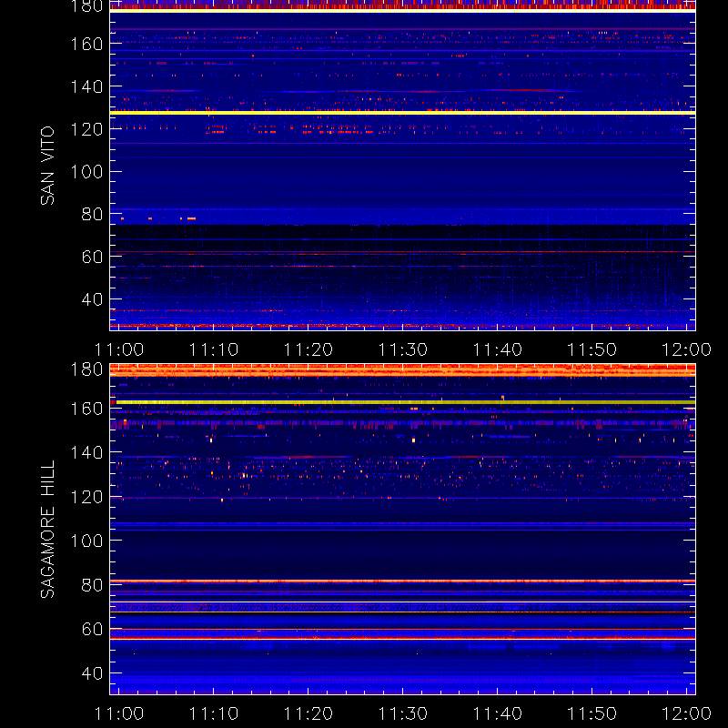Pick the 11:00 label under Sagamore Hill plot
The height and width of the screenshot is (728, 728).
tap(119, 713)
